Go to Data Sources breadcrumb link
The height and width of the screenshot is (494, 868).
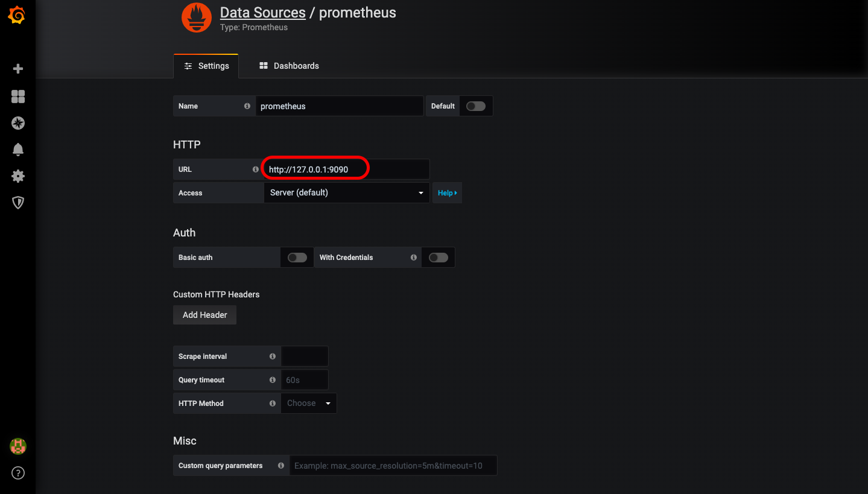coord(262,13)
